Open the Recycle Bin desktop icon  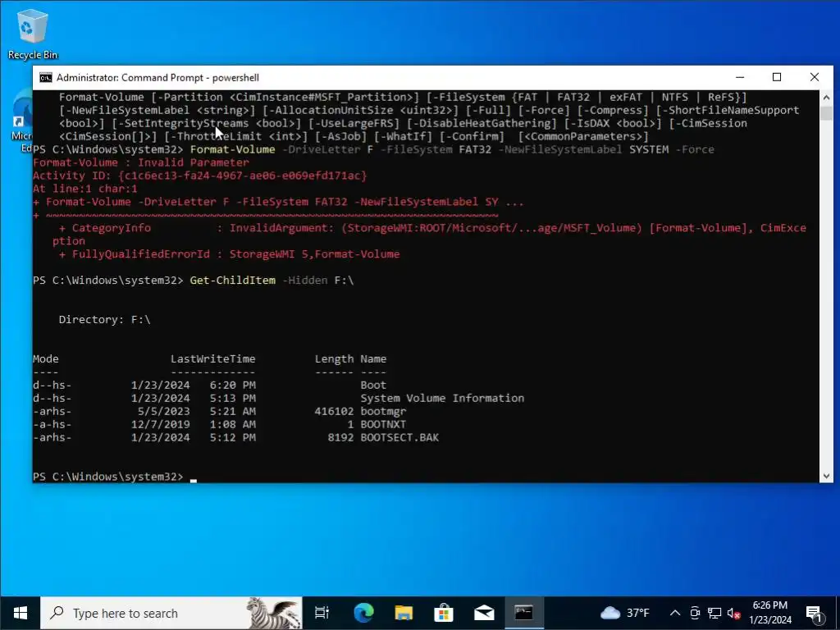pyautogui.click(x=32, y=34)
